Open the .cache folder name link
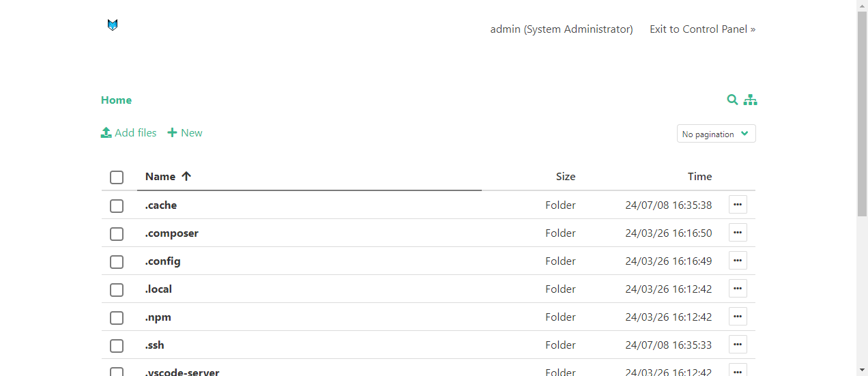868x376 pixels. 161,205
